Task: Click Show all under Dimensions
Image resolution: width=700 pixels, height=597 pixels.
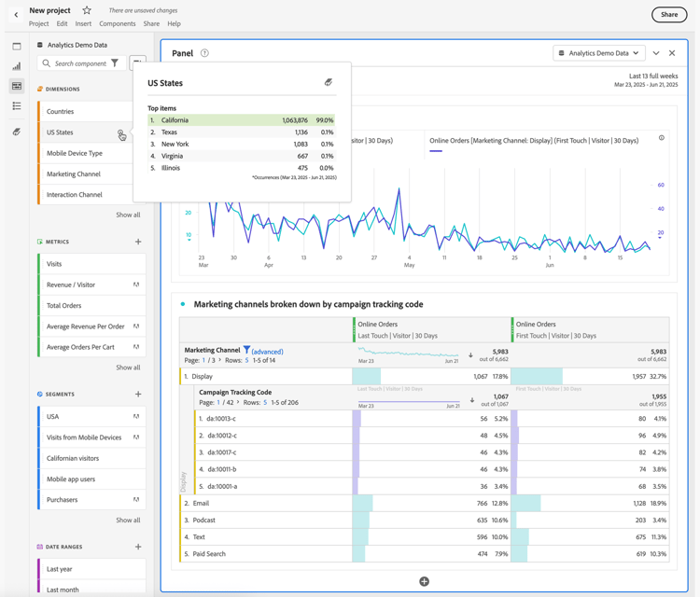Action: tap(128, 215)
